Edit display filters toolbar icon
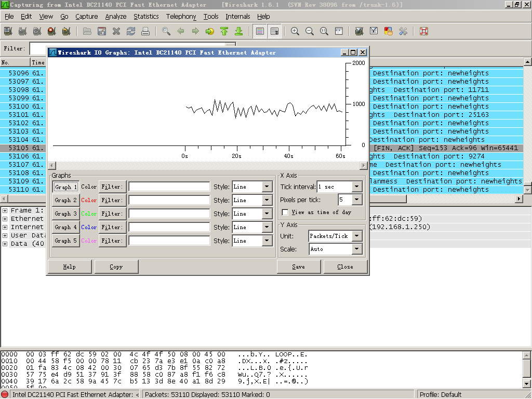The image size is (532, 399). pos(374,32)
